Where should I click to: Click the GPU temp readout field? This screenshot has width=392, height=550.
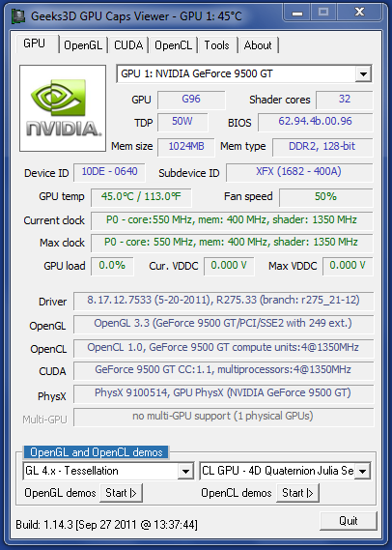point(141,197)
